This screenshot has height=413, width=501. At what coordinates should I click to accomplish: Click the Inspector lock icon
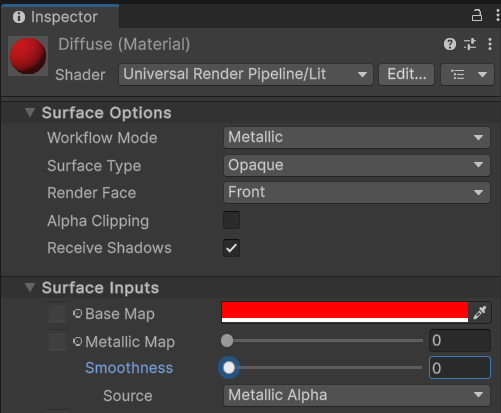477,16
